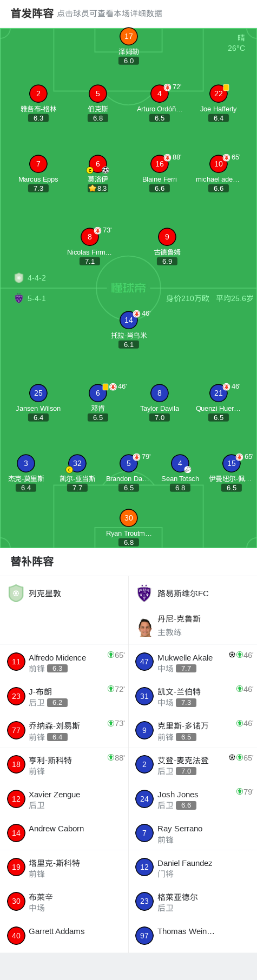
Task: Open number 32 凯尔-亚当斯 player icon
Action: tap(77, 463)
